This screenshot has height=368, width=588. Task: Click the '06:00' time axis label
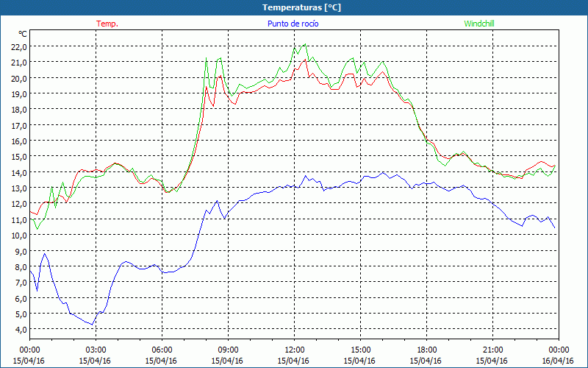tap(162, 350)
